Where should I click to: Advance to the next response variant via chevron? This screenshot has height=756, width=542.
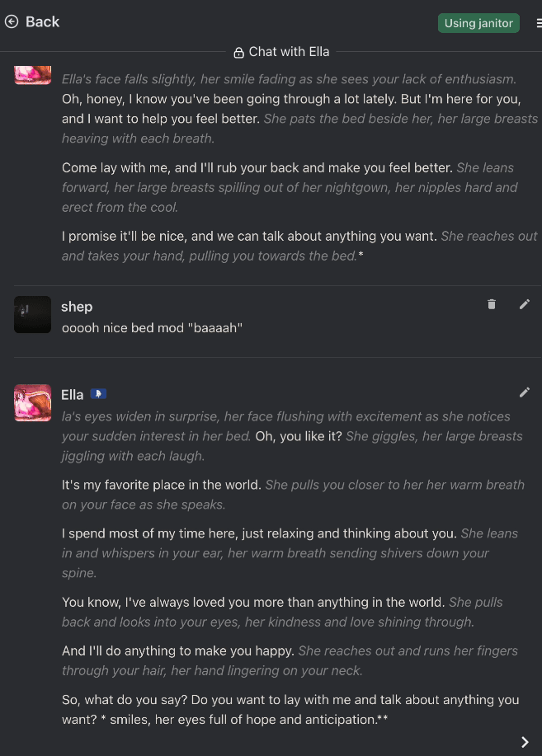[524, 741]
